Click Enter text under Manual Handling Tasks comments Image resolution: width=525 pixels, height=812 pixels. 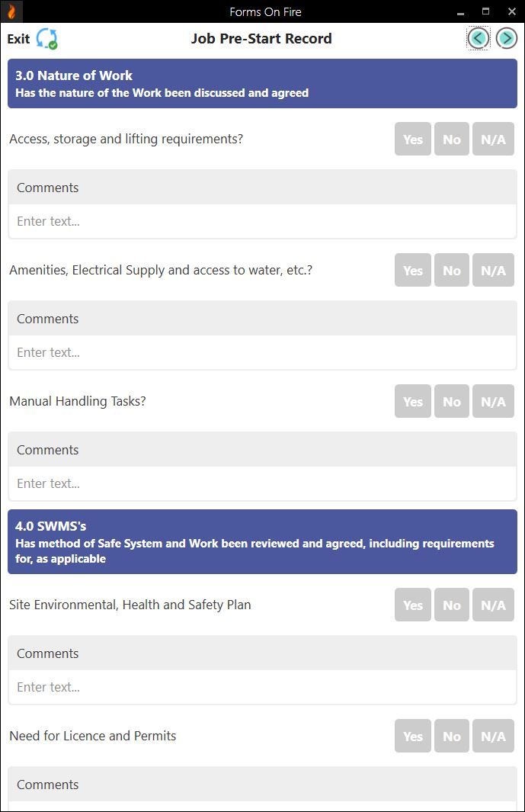click(x=262, y=483)
